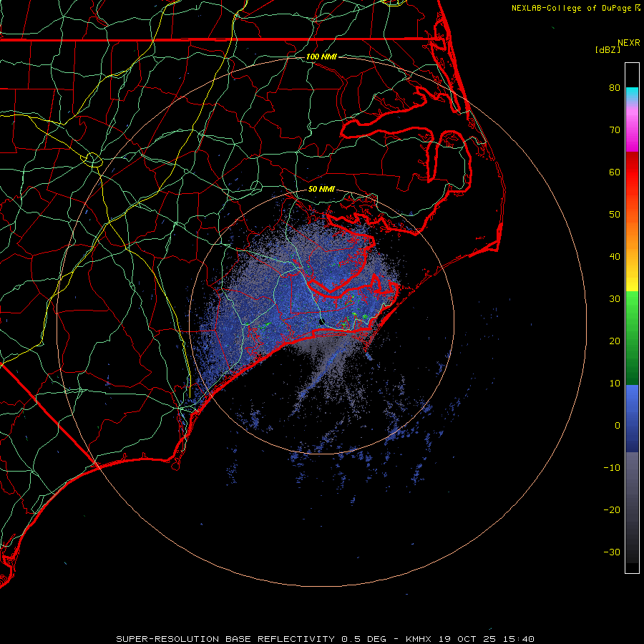
Task: Click the -10 value on dBZ scale
Action: (612, 468)
